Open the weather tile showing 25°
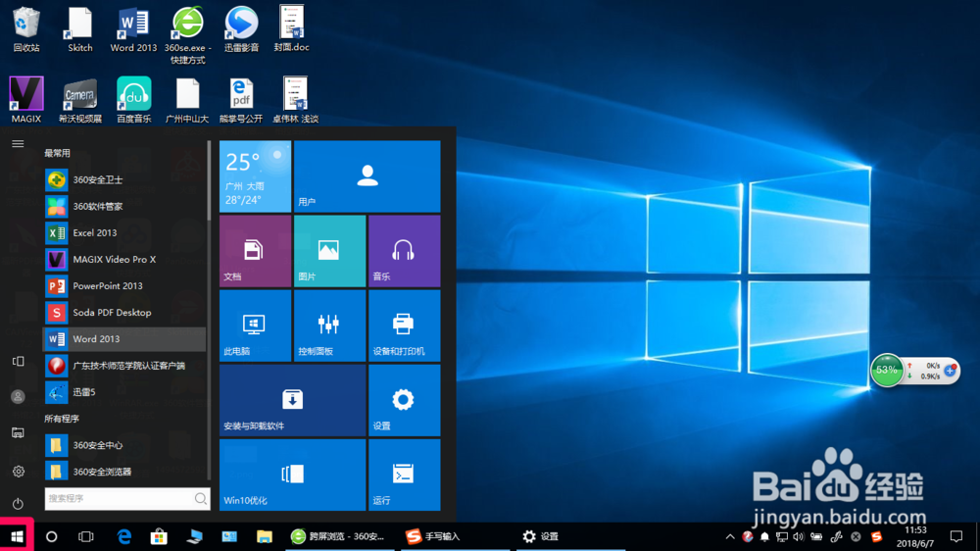980x551 pixels. click(x=255, y=176)
